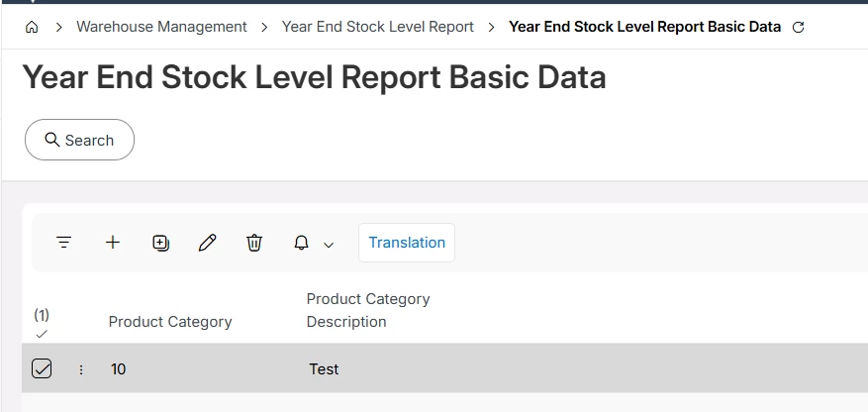The image size is (868, 412).
Task: Click the notification bell icon
Action: [x=301, y=243]
